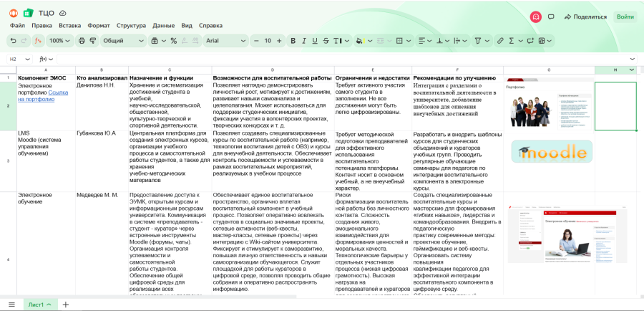Expand filter options dropdown arrow
This screenshot has height=311, width=644.
pos(487,41)
